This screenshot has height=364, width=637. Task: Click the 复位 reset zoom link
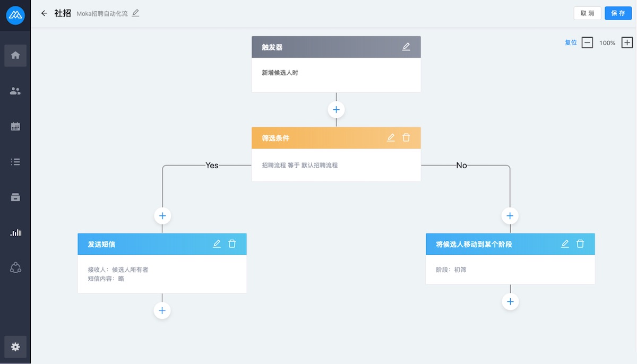571,42
